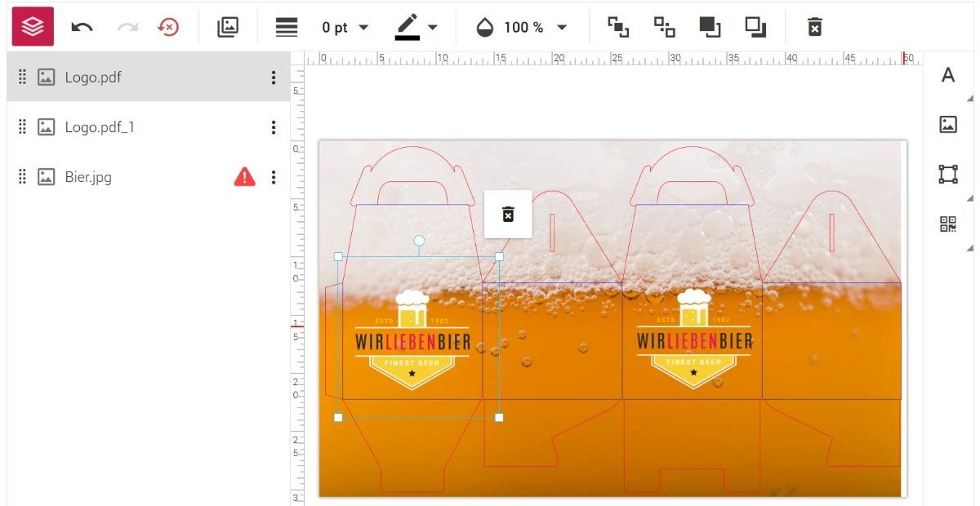This screenshot has height=506, width=980.
Task: Click the floating trash button near selected logo
Action: [508, 215]
